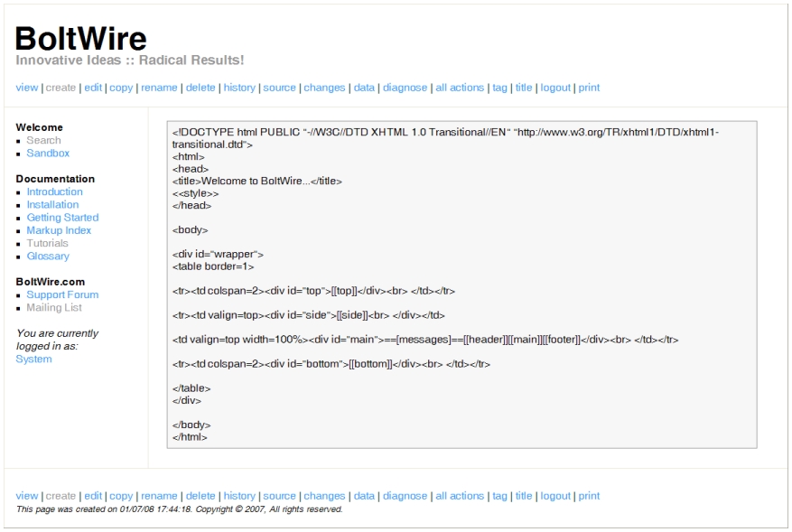Select copy in the header action bar
This screenshot has height=532, width=792.
[121, 88]
